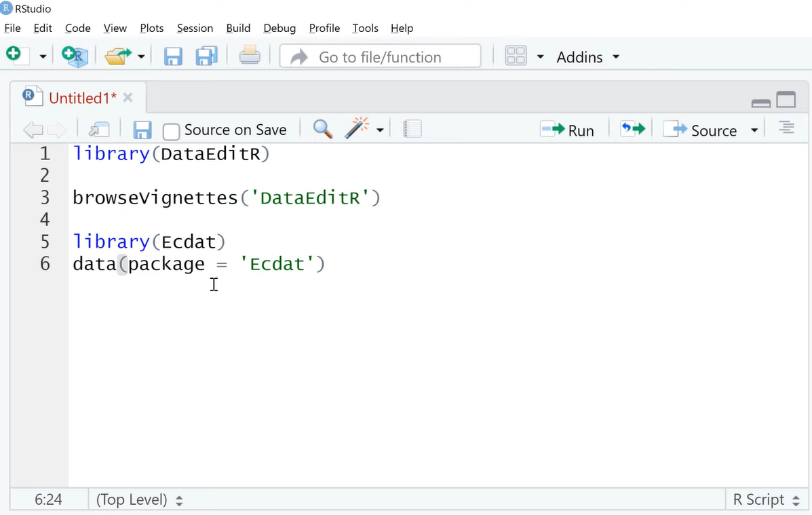The height and width of the screenshot is (515, 812).
Task: Open Find/Replace magnifier icon
Action: tap(323, 129)
